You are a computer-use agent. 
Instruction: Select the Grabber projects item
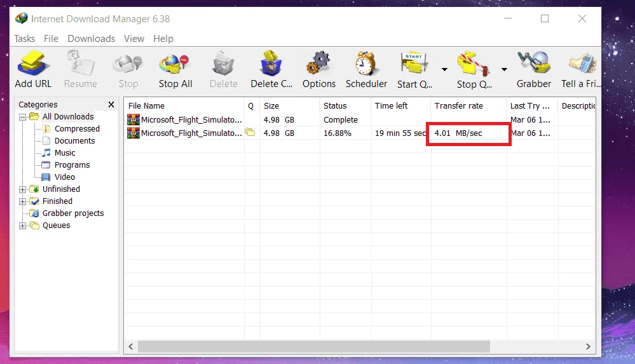(73, 213)
